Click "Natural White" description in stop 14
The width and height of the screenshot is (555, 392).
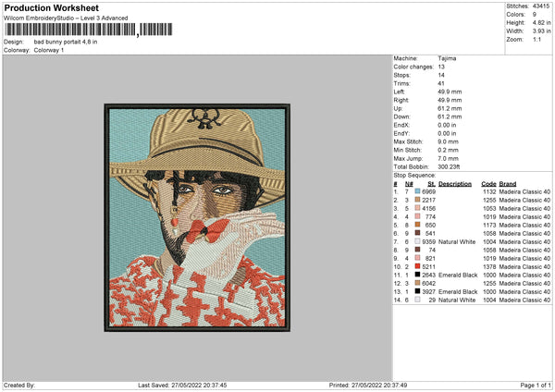[457, 300]
